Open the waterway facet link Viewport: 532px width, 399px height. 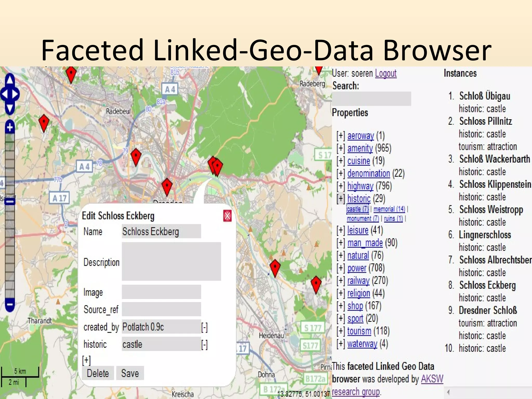point(362,344)
